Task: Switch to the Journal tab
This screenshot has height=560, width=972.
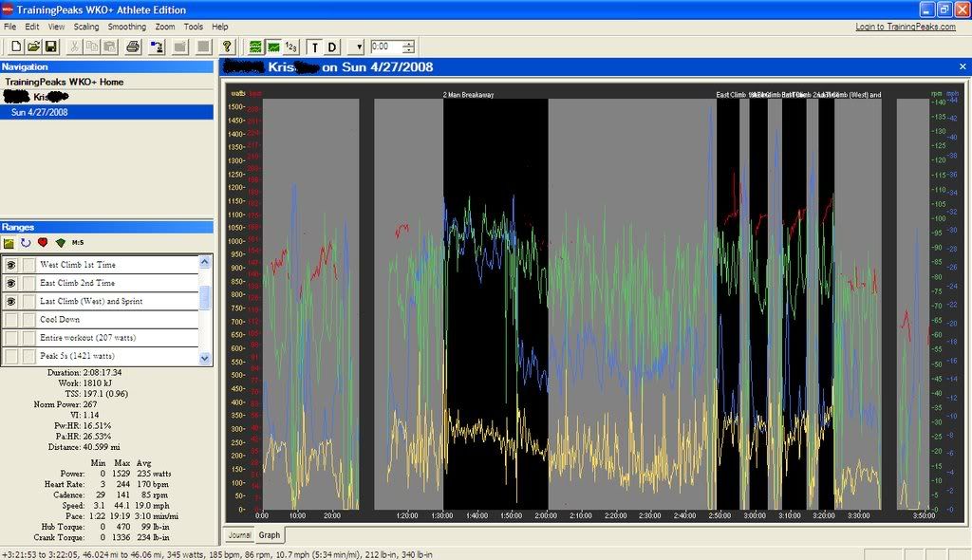Action: pyautogui.click(x=240, y=535)
